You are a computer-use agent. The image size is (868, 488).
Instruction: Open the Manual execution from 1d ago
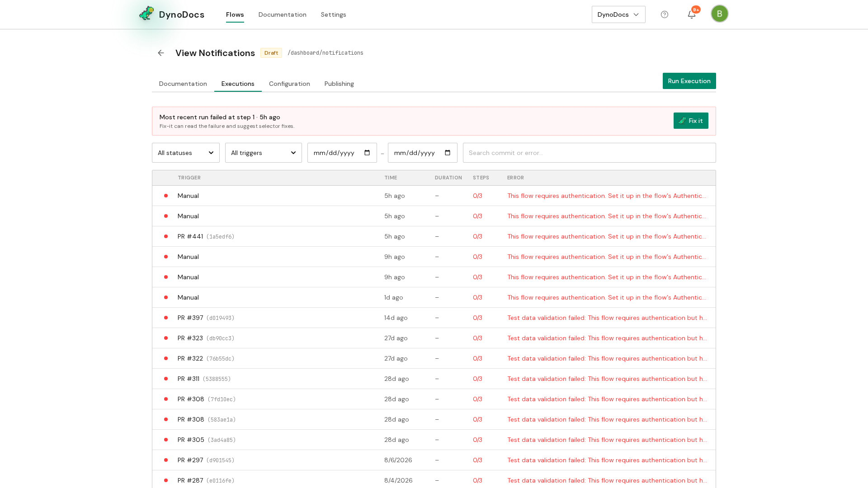pos(434,297)
